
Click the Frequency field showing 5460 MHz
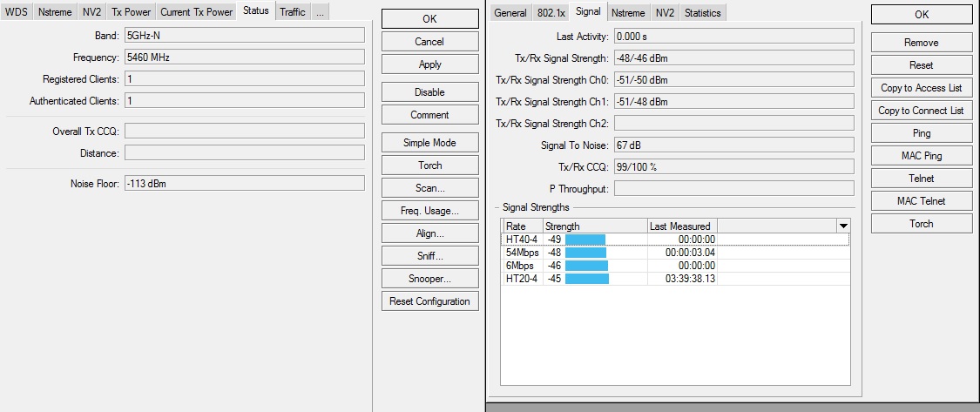245,57
